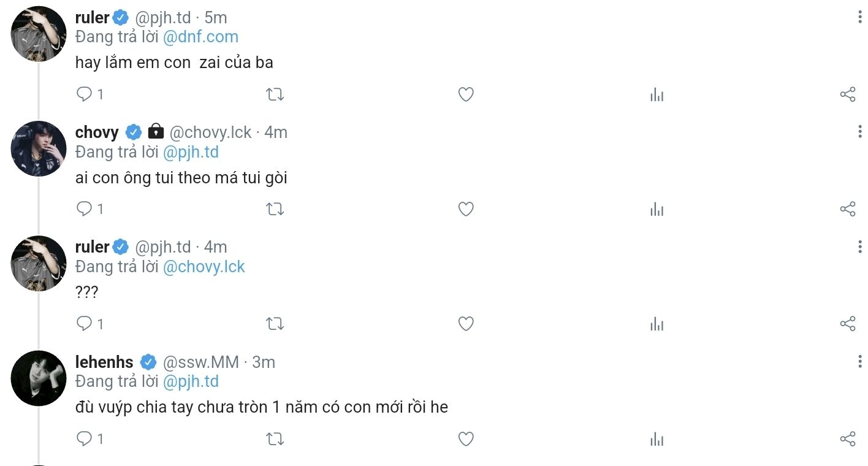Open the @chovy.lck mention link
The width and height of the screenshot is (868, 466).
click(x=204, y=267)
